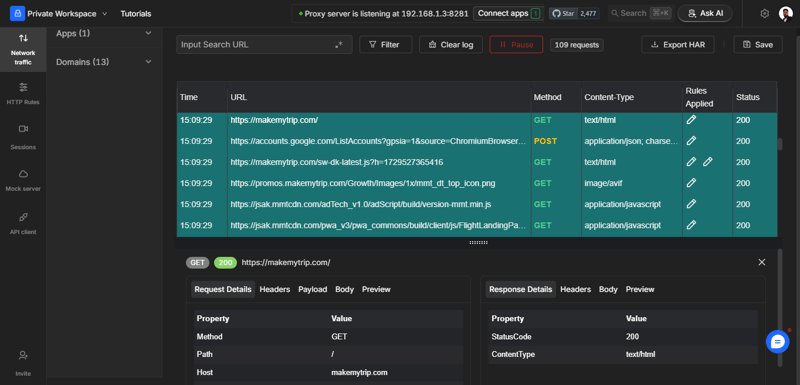Open the Mock server sidebar section
Image resolution: width=800 pixels, height=385 pixels.
[x=23, y=181]
